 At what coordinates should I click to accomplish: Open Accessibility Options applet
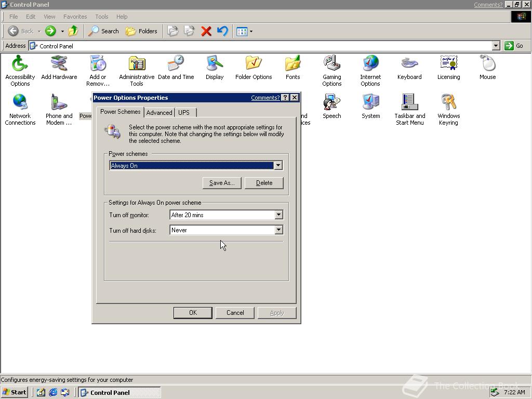coord(20,71)
